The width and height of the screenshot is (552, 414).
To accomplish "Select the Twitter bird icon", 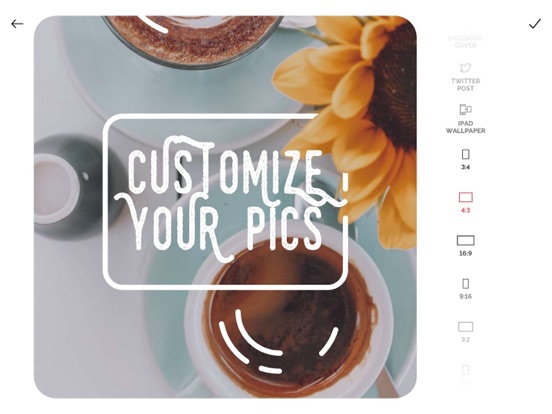I will [x=465, y=68].
